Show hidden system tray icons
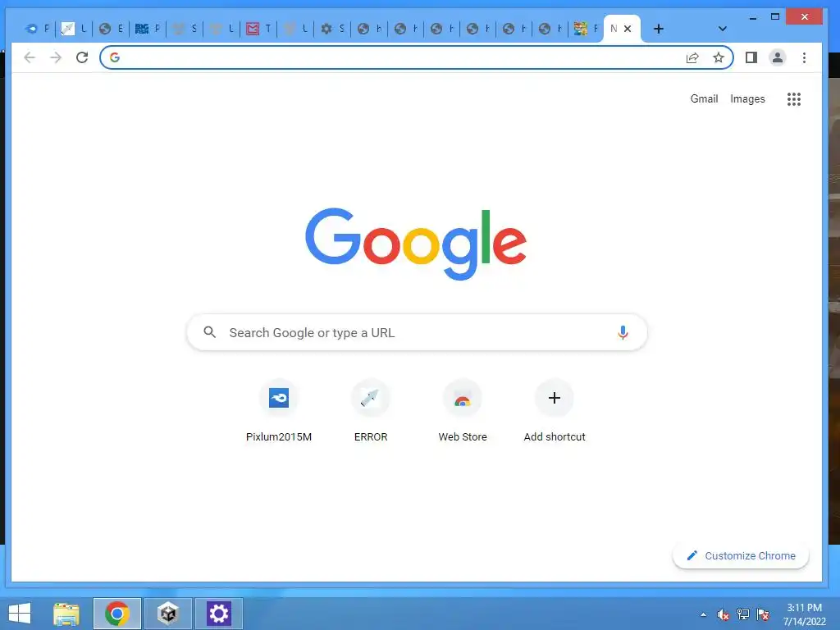This screenshot has height=630, width=840. [703, 615]
